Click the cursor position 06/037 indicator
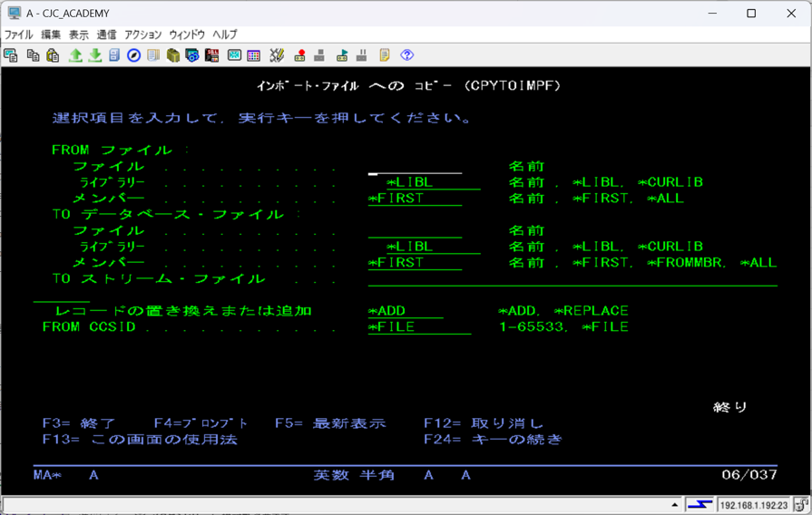Viewport: 812px width, 515px height. (x=749, y=474)
